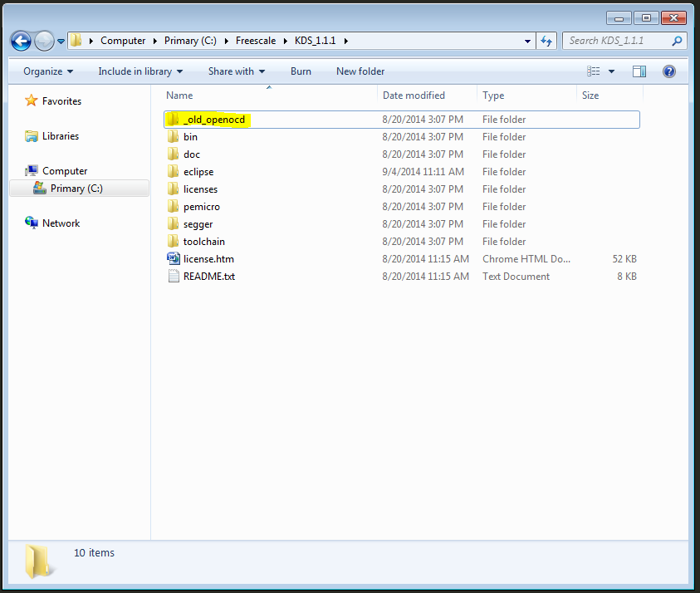Open Include in library menu
The height and width of the screenshot is (593, 700).
140,71
